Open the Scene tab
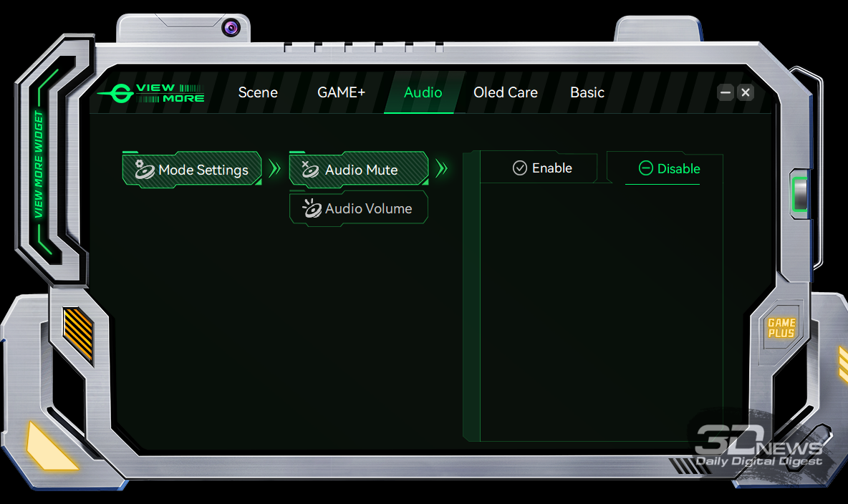This screenshot has width=848, height=504. click(x=258, y=92)
